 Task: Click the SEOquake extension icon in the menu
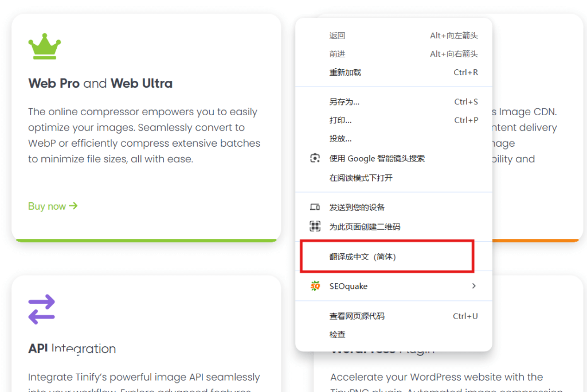[315, 285]
